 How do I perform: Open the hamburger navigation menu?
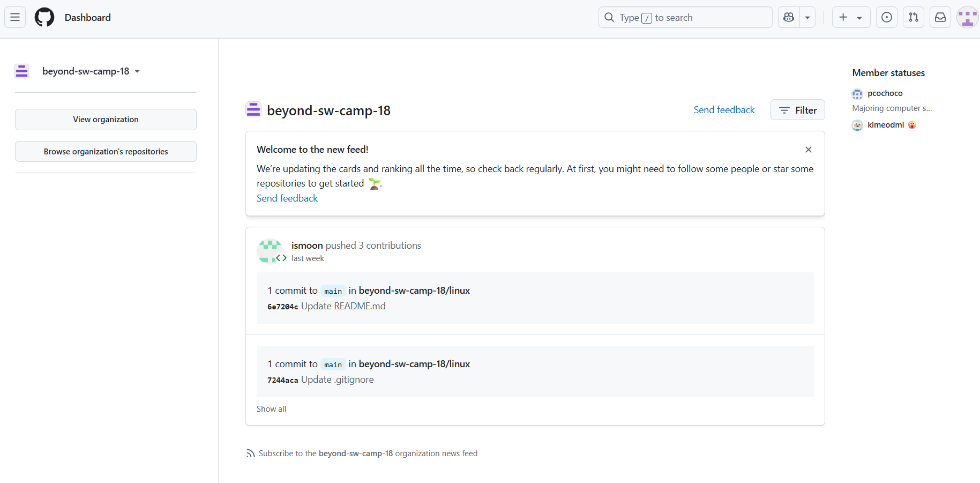pos(15,18)
